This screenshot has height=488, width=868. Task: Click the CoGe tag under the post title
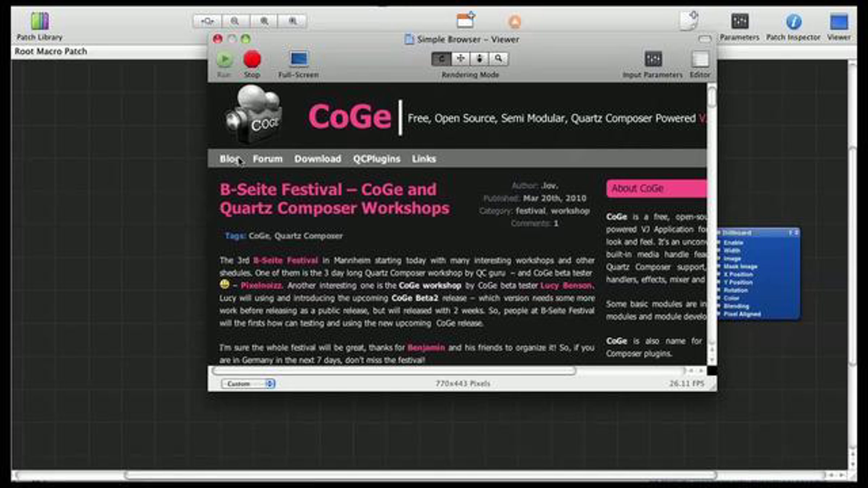point(259,236)
